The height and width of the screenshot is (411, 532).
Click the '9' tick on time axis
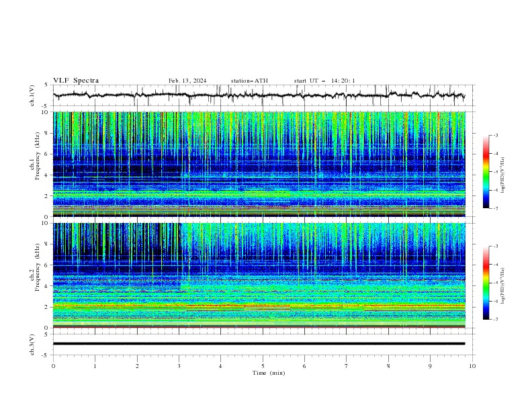point(430,366)
